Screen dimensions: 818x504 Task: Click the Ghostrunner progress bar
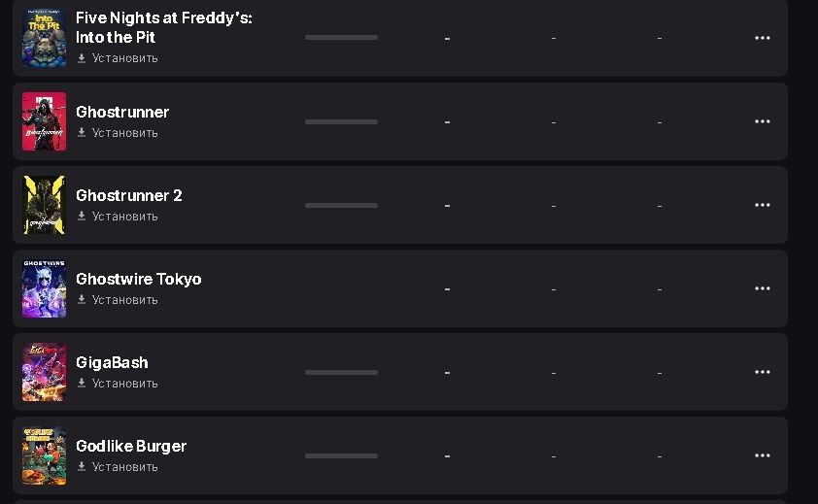[x=341, y=121]
